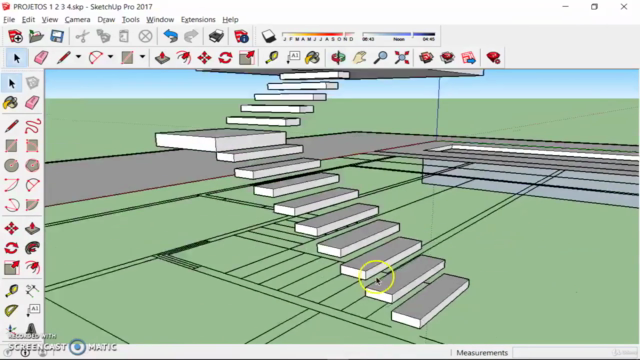Click the Erase circle-X icon in top toolbar

pos(145,36)
